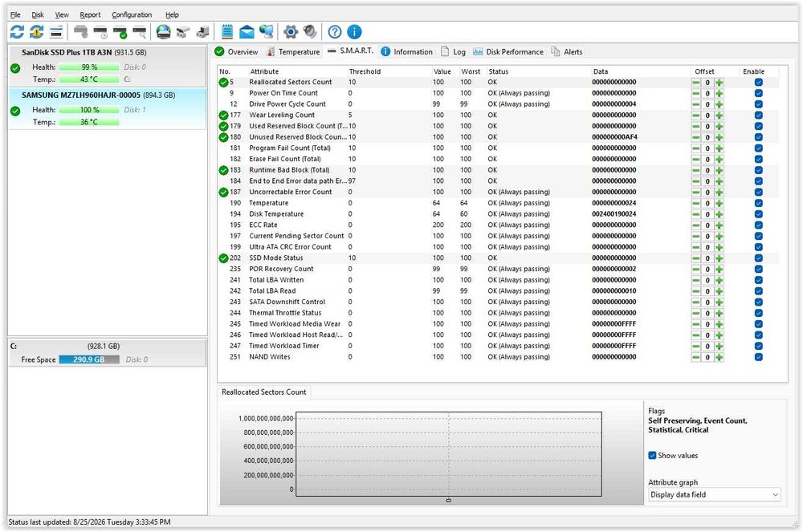Sort by the Data column header

[600, 71]
